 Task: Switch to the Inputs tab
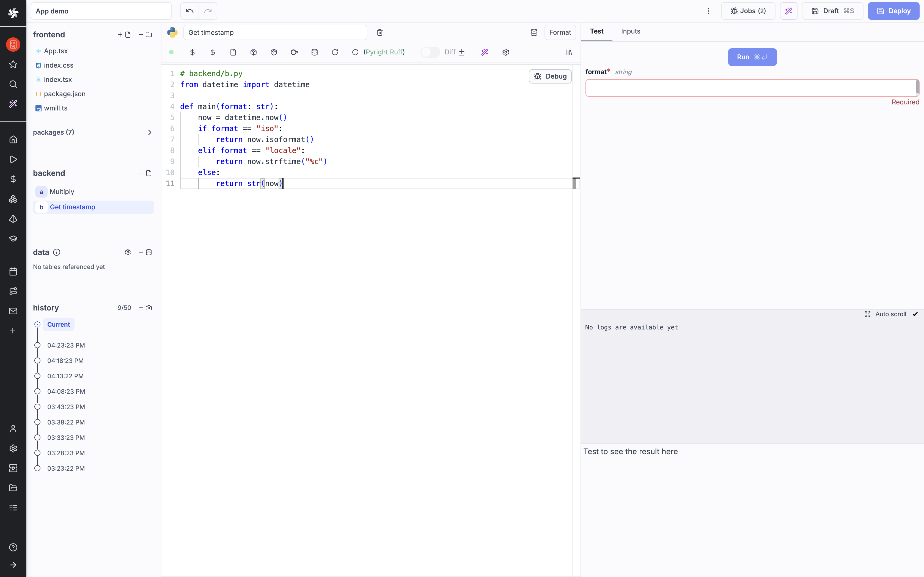tap(630, 31)
